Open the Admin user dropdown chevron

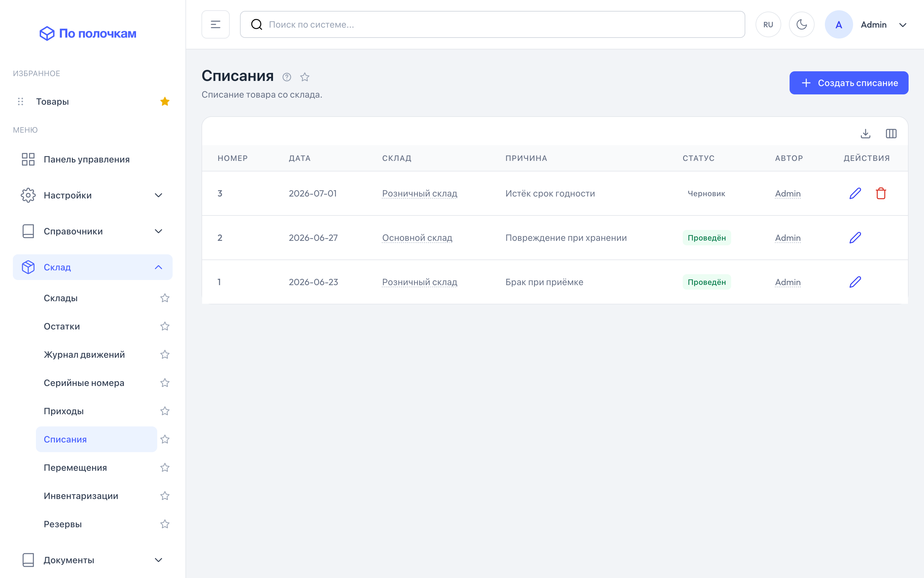(903, 25)
